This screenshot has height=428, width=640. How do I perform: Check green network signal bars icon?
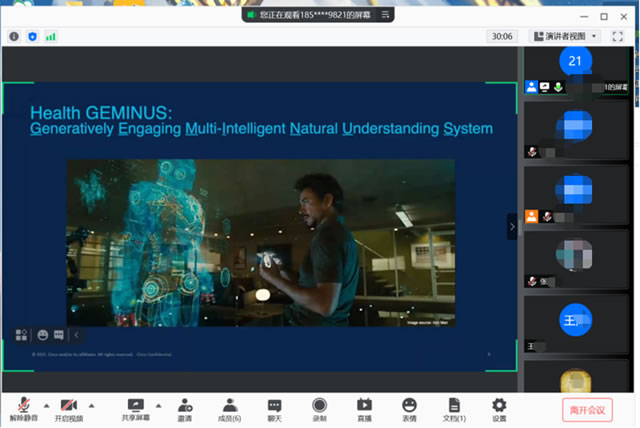tap(51, 37)
